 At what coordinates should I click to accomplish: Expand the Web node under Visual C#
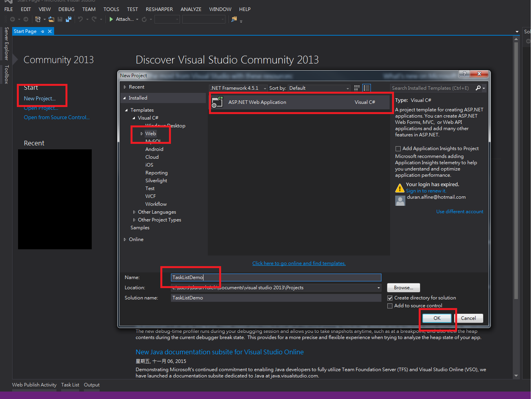pyautogui.click(x=142, y=134)
